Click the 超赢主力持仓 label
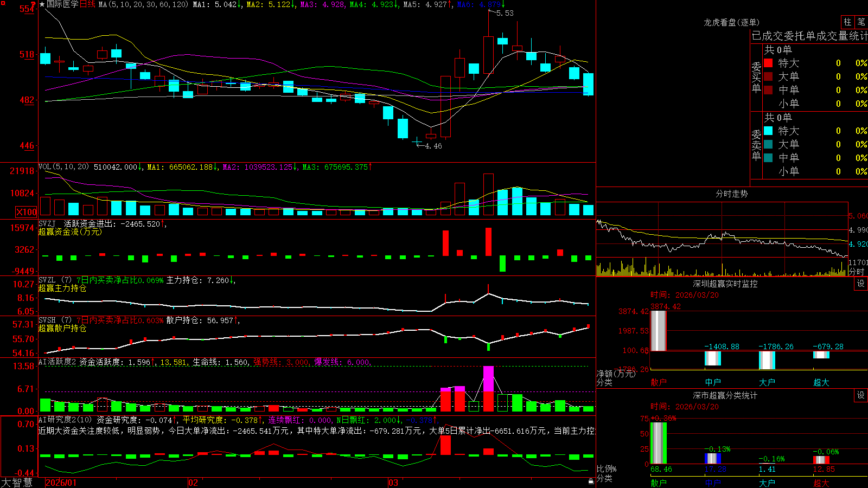Screen dimensions: 868x488 62,288
